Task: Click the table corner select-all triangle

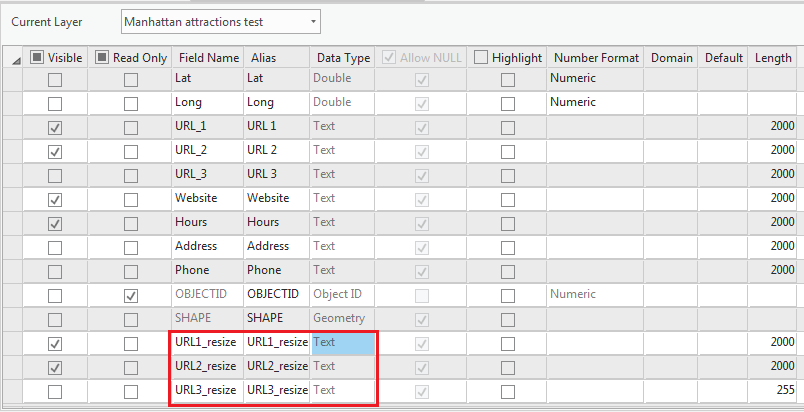Action: tap(15, 60)
